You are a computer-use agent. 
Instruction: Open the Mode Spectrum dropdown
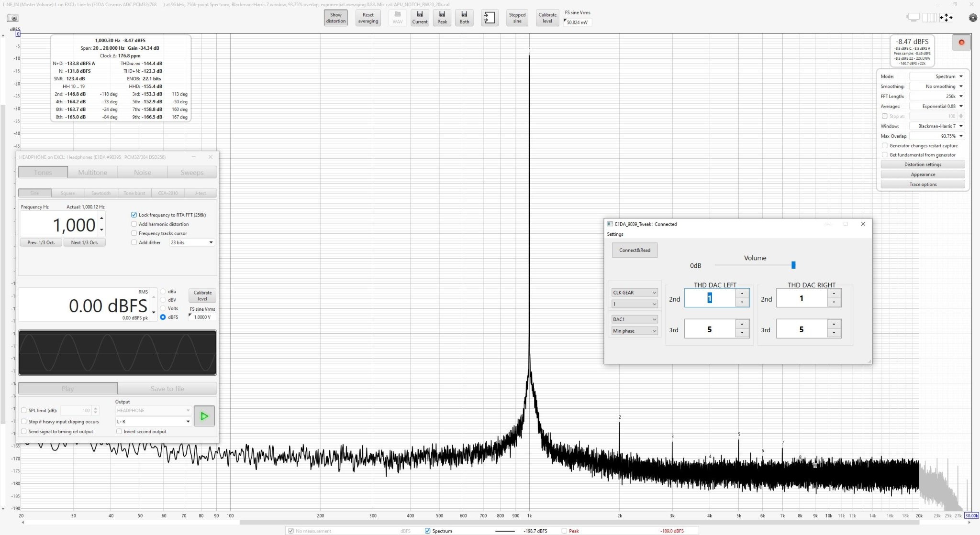[937, 76]
